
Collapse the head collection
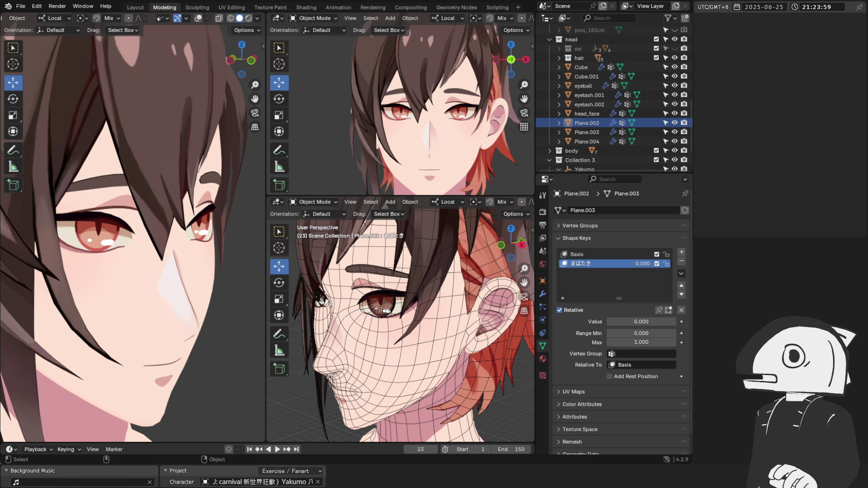[550, 39]
